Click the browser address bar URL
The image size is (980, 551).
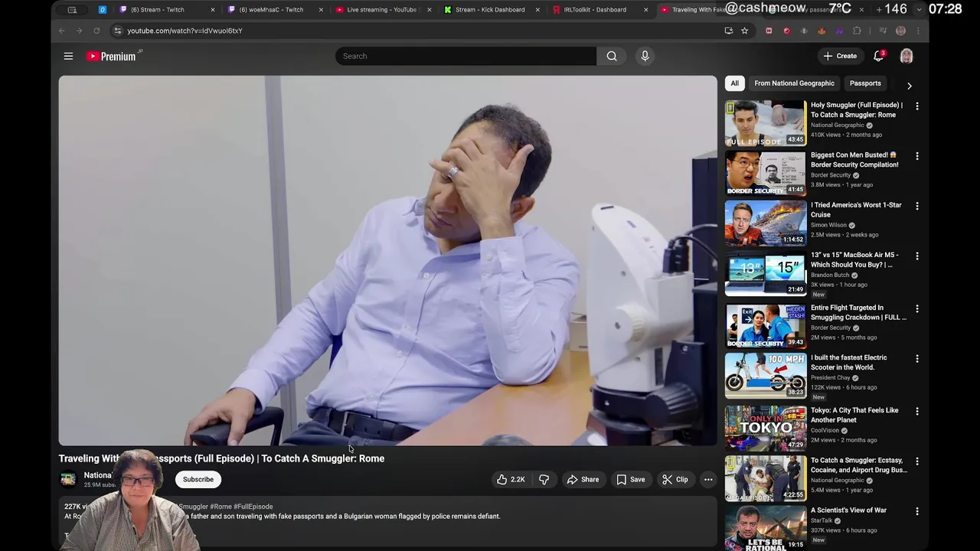(x=185, y=31)
